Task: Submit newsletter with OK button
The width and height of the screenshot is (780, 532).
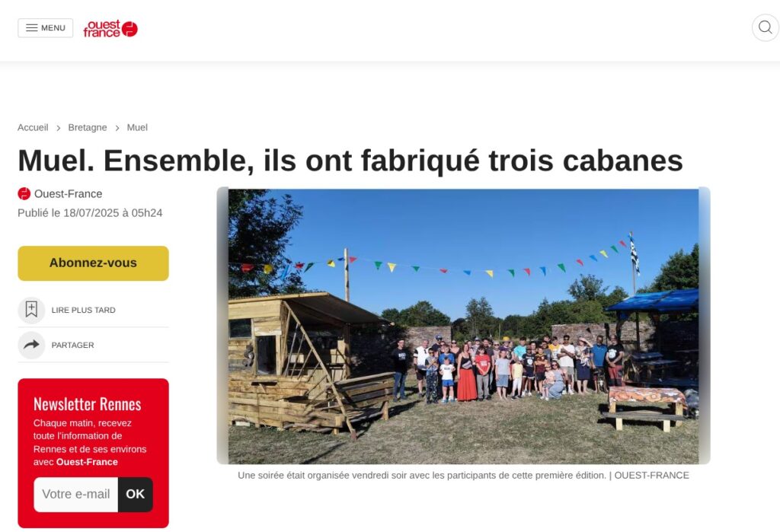Action: coord(136,494)
